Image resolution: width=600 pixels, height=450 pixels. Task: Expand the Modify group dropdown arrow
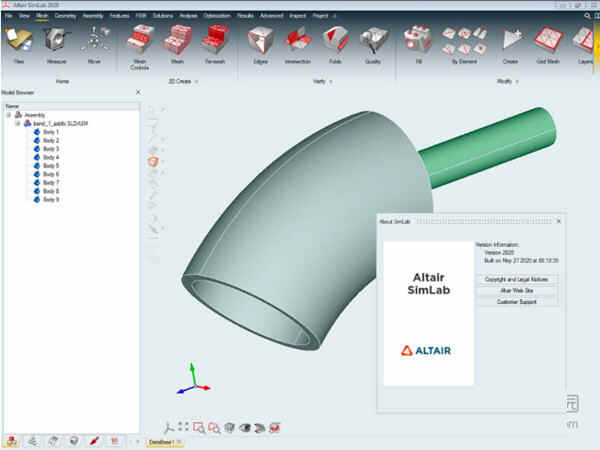[517, 82]
